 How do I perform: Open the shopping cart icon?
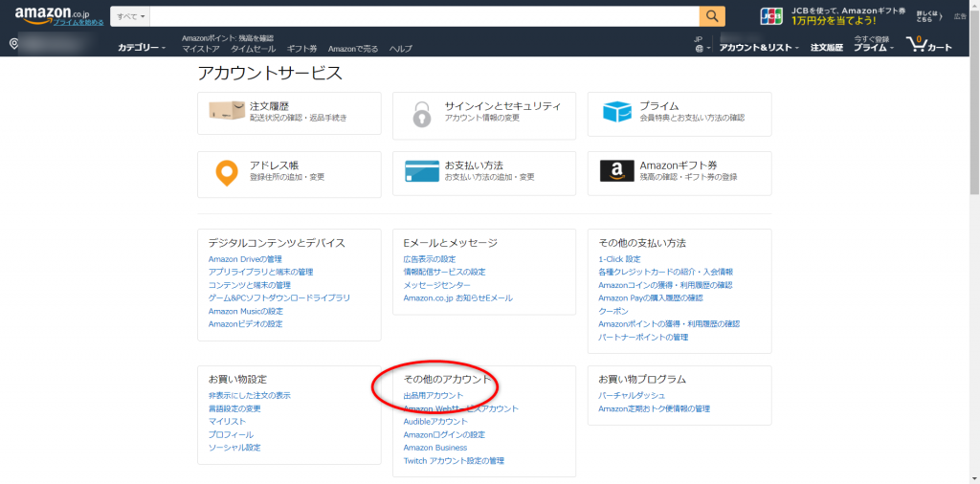928,44
